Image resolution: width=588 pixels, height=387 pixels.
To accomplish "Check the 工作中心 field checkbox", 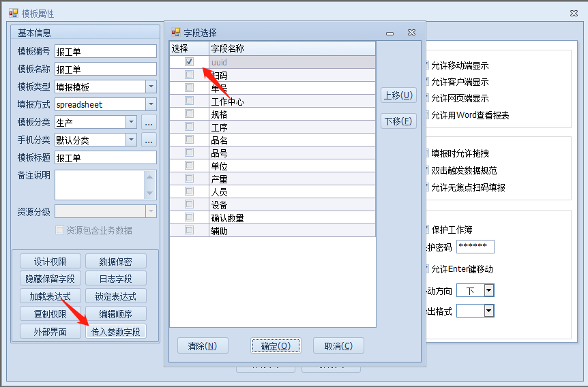I will (x=189, y=101).
